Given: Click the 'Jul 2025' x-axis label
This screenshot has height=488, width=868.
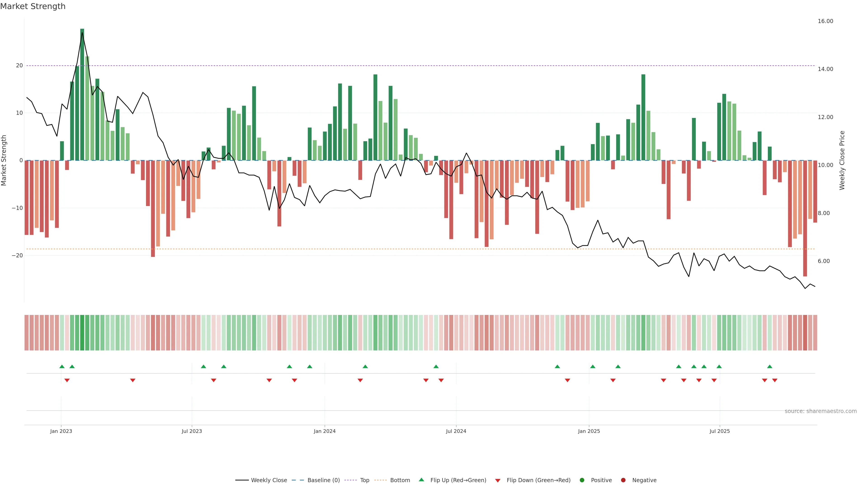Looking at the screenshot, I should click(x=719, y=431).
